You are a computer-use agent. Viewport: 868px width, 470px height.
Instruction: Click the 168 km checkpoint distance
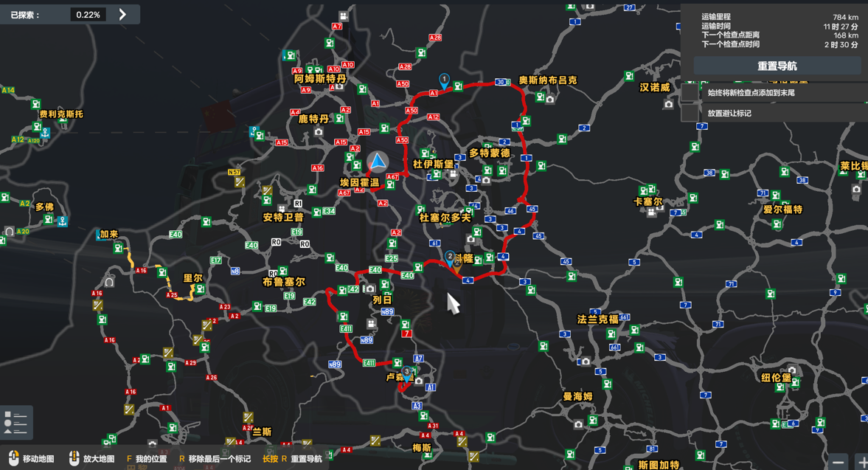click(x=846, y=35)
